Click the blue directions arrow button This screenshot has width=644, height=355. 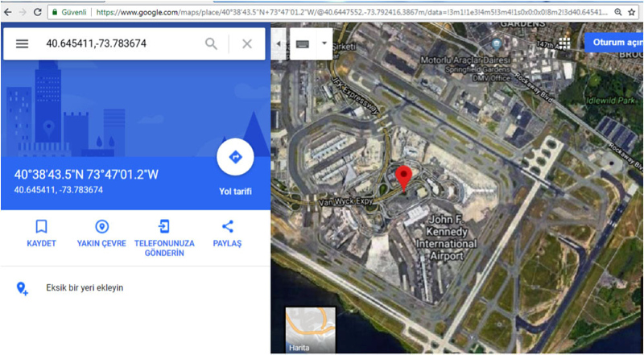click(x=235, y=157)
